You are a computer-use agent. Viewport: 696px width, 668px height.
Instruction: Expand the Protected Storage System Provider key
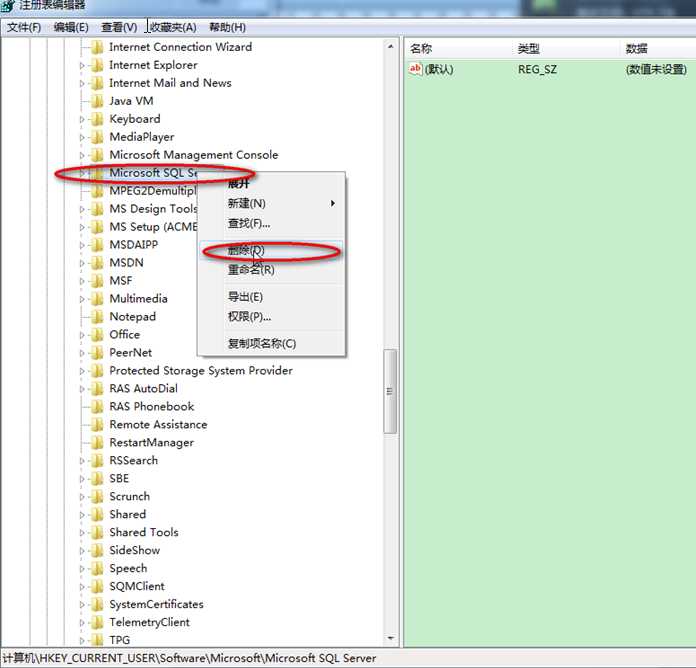82,371
